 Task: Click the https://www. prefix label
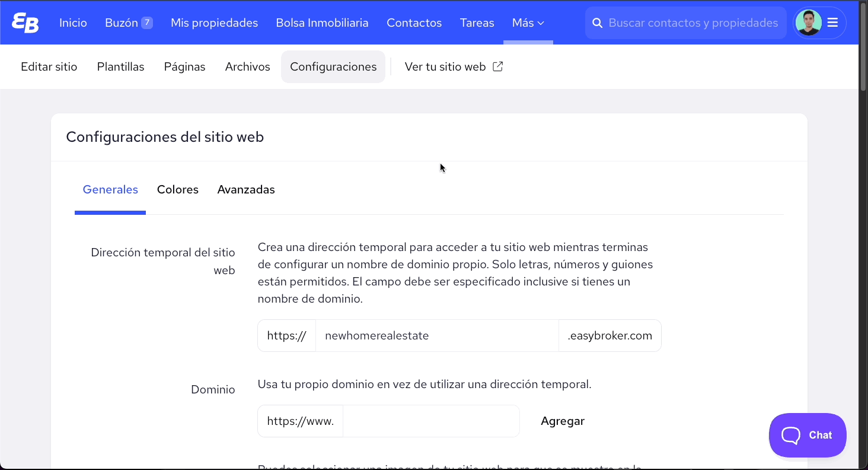[x=300, y=421]
